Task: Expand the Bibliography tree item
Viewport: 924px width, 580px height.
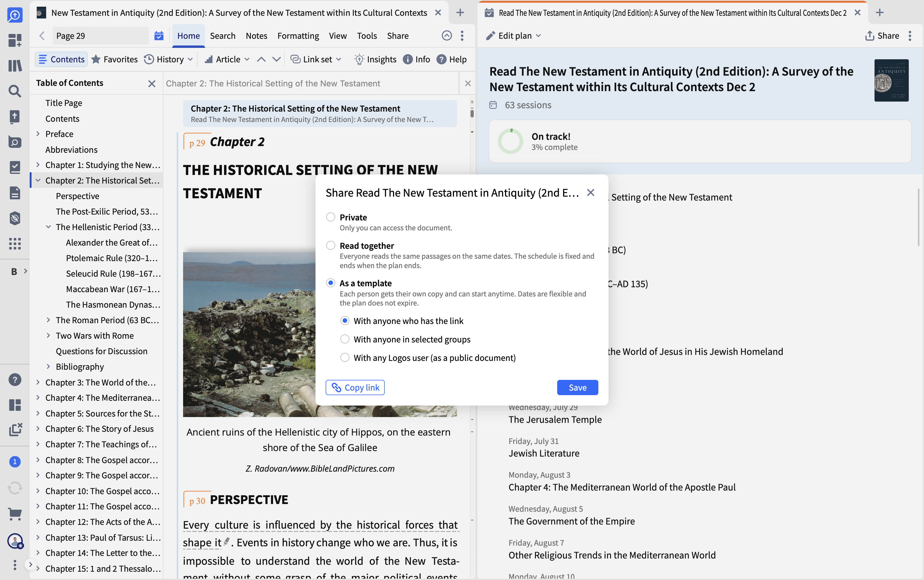Action: click(x=48, y=367)
